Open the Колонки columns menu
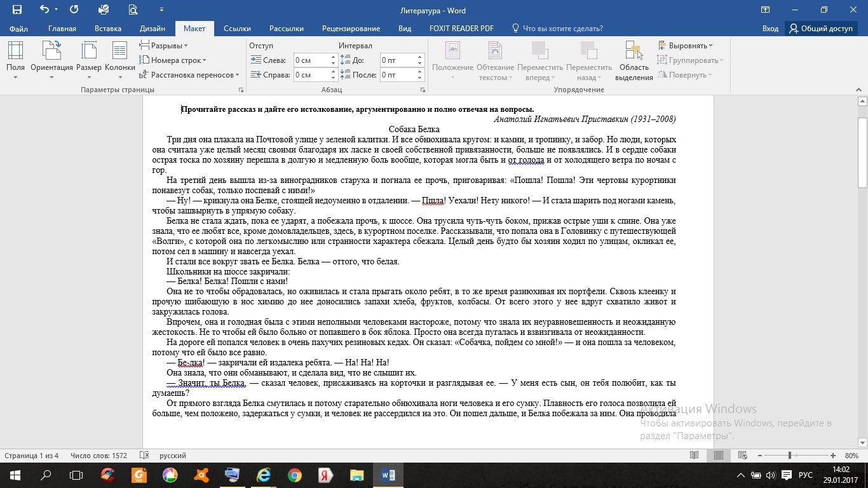This screenshot has width=868, height=488. click(119, 60)
